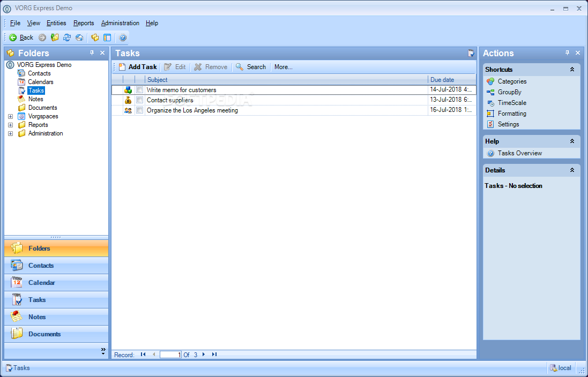This screenshot has height=377, width=588.
Task: Open the navigation pane configure chevron
Action: pos(103,351)
